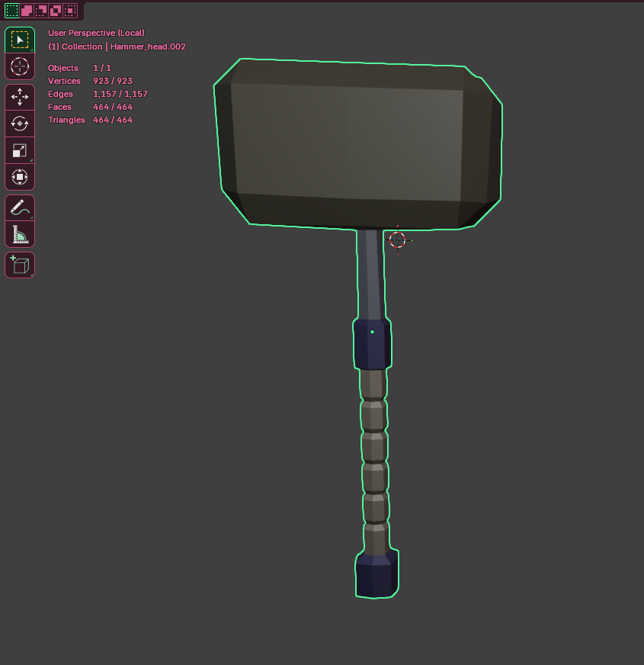Click the User Perspective (Local) text

tap(96, 33)
